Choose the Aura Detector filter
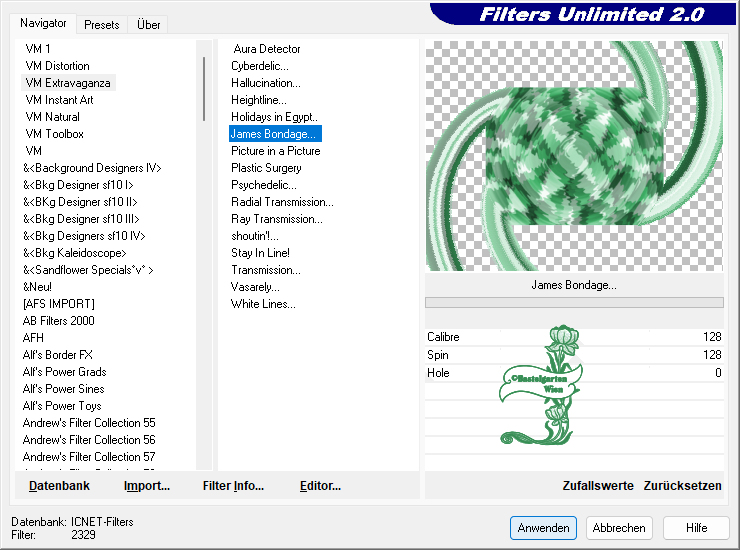740x550 pixels. 267,49
